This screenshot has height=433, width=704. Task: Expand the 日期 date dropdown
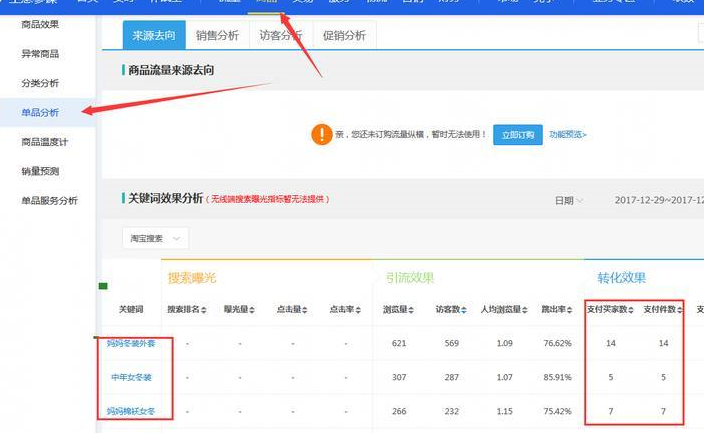pyautogui.click(x=568, y=200)
